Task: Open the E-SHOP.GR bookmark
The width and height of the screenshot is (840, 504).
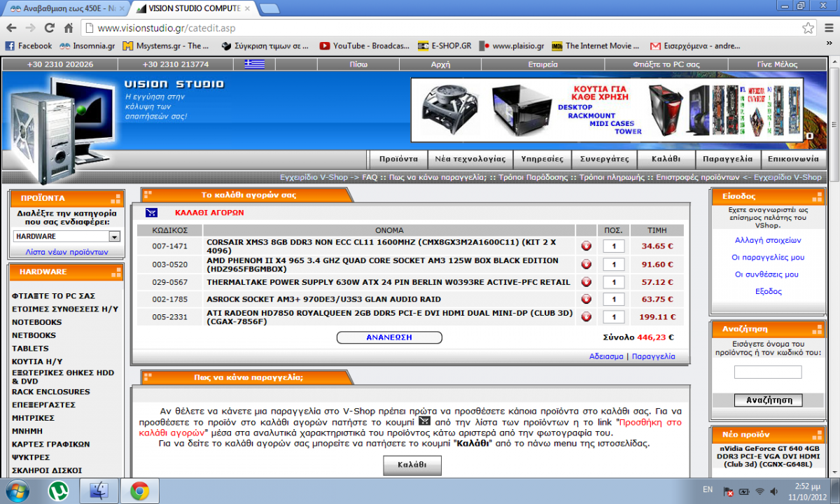Action: pyautogui.click(x=444, y=45)
